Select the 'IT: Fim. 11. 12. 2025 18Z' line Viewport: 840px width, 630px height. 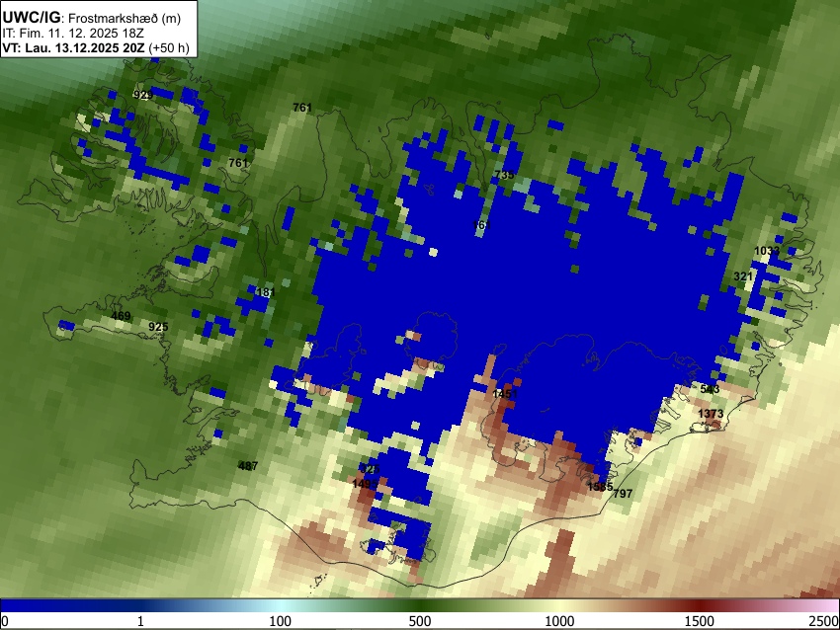click(73, 34)
